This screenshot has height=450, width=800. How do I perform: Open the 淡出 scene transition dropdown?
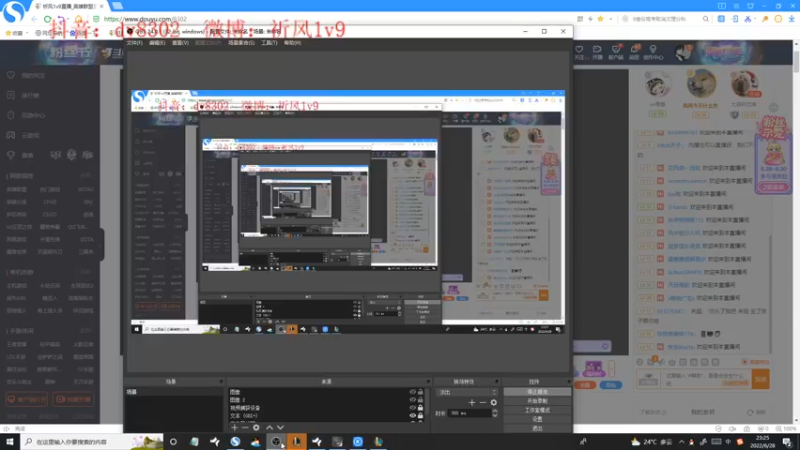[467, 392]
